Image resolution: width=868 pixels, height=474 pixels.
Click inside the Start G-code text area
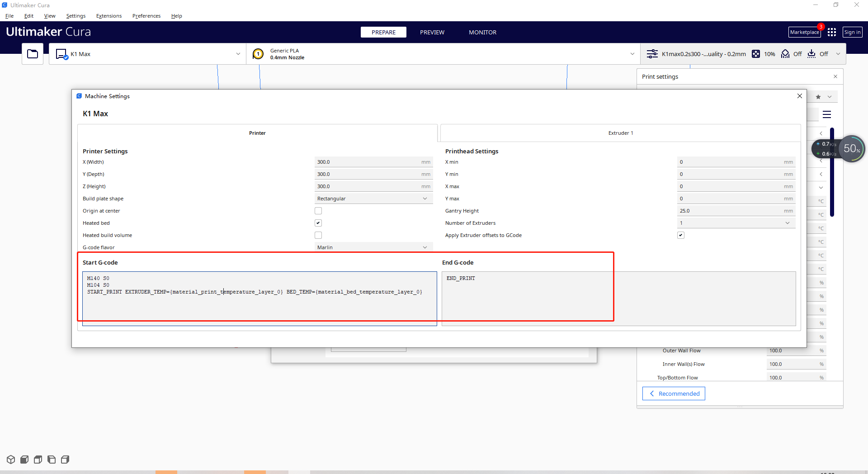pos(259,299)
